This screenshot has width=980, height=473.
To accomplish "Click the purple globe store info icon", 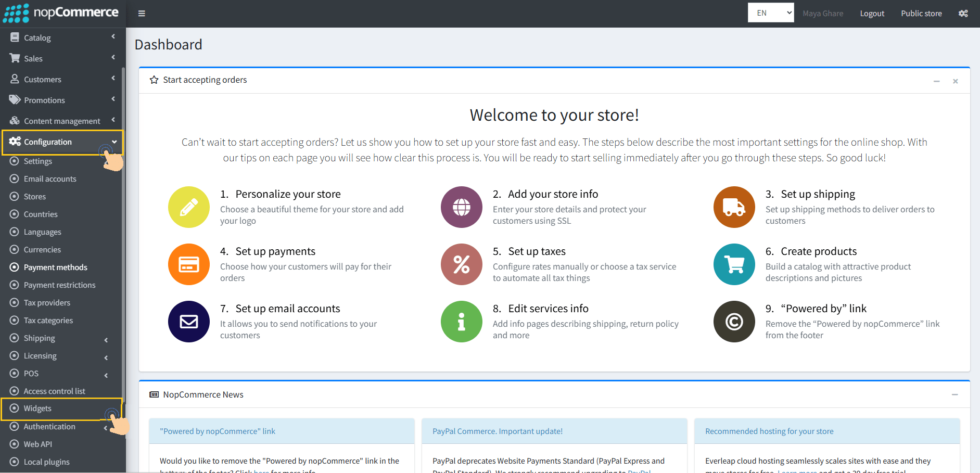I will click(x=461, y=207).
